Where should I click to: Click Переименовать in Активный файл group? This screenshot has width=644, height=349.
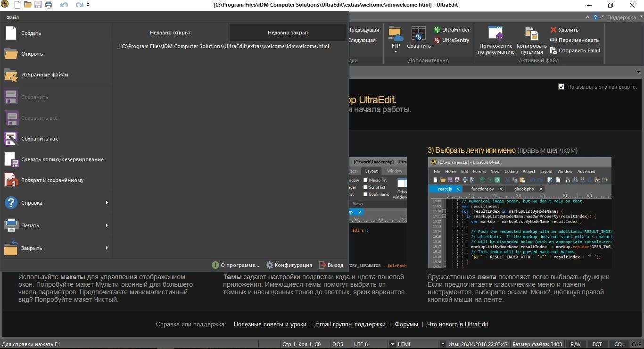point(574,40)
